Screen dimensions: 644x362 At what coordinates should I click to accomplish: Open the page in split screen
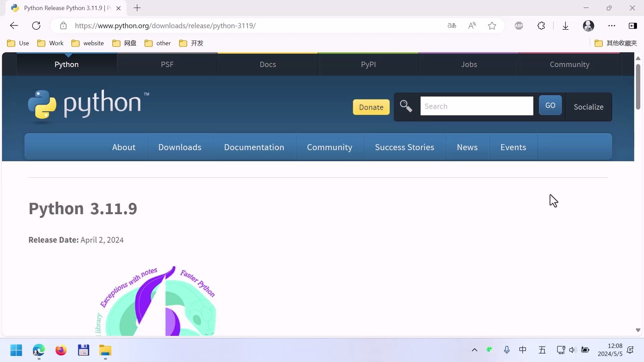coord(633,25)
